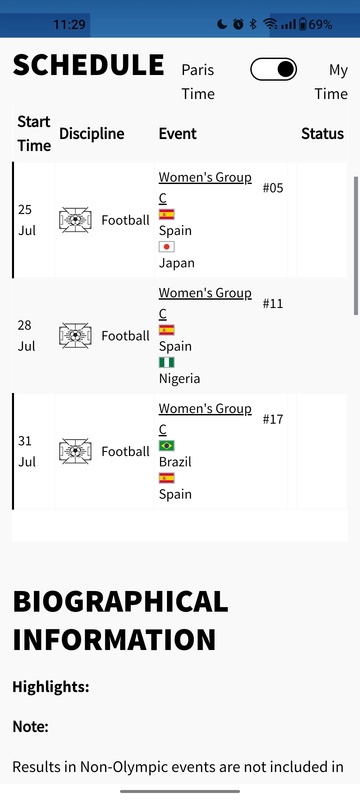Click the Start Time column header

pos(34,134)
